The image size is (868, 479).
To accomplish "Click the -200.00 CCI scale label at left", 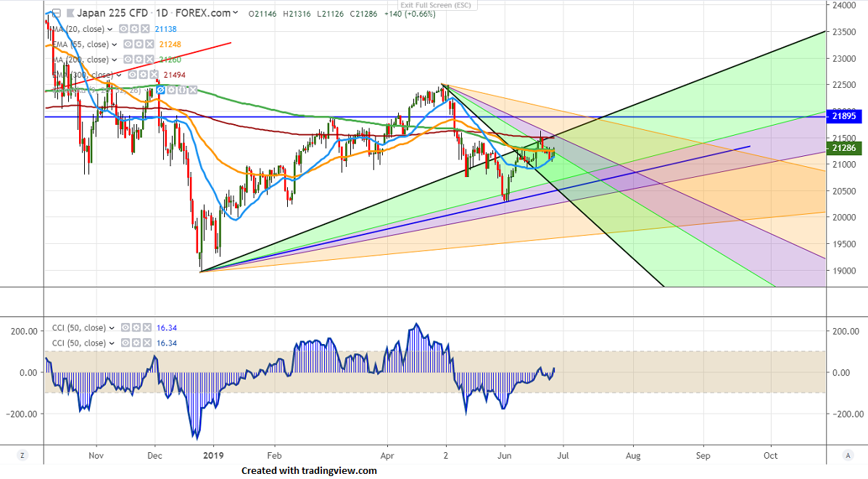I will point(22,414).
